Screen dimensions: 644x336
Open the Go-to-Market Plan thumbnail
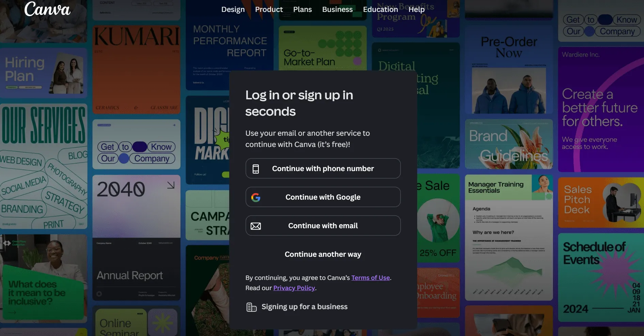coord(323,48)
